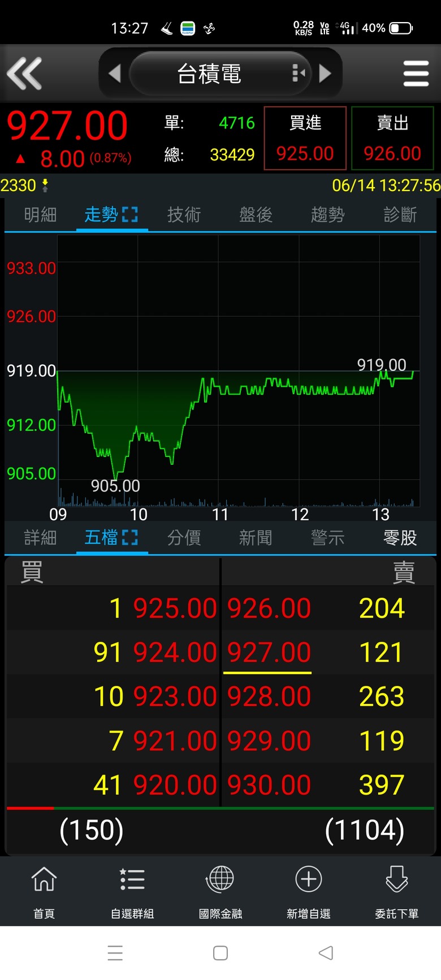Switch to the 趨勢 tab

click(x=327, y=214)
